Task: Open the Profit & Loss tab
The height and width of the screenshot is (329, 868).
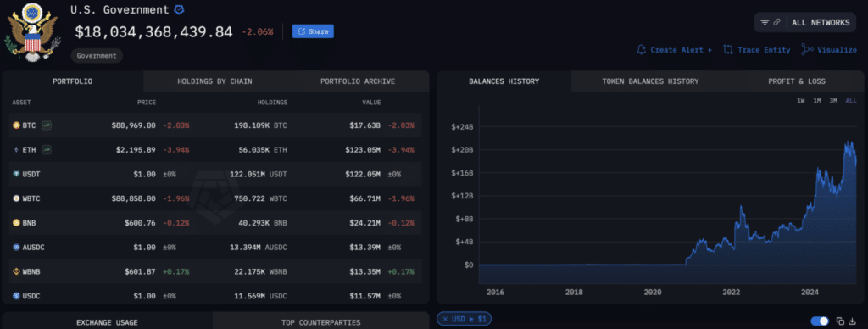Action: tap(797, 81)
